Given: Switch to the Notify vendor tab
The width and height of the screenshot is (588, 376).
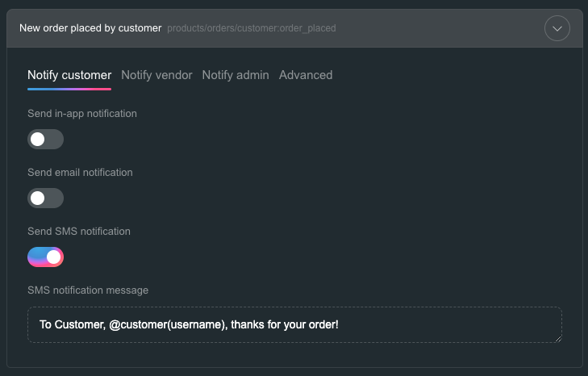Looking at the screenshot, I should 156,75.
